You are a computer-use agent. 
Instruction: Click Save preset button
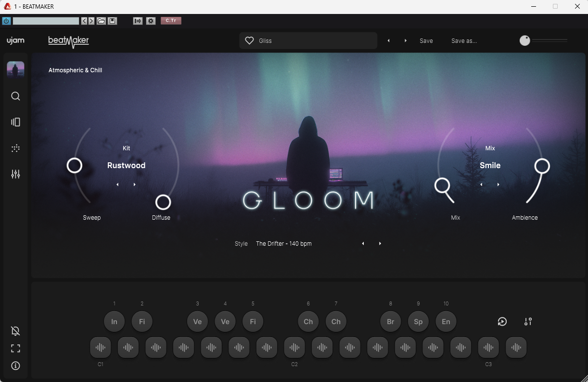[426, 41]
